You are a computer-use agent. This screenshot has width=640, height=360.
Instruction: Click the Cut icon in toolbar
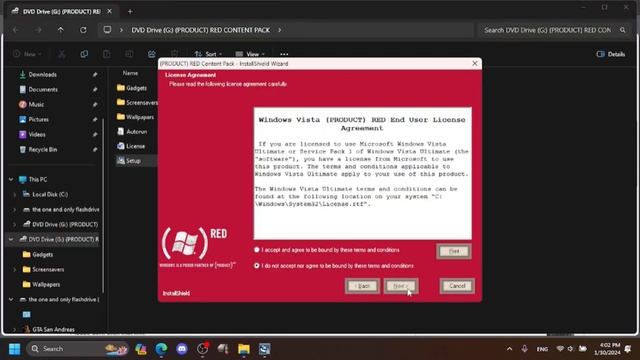click(x=62, y=54)
